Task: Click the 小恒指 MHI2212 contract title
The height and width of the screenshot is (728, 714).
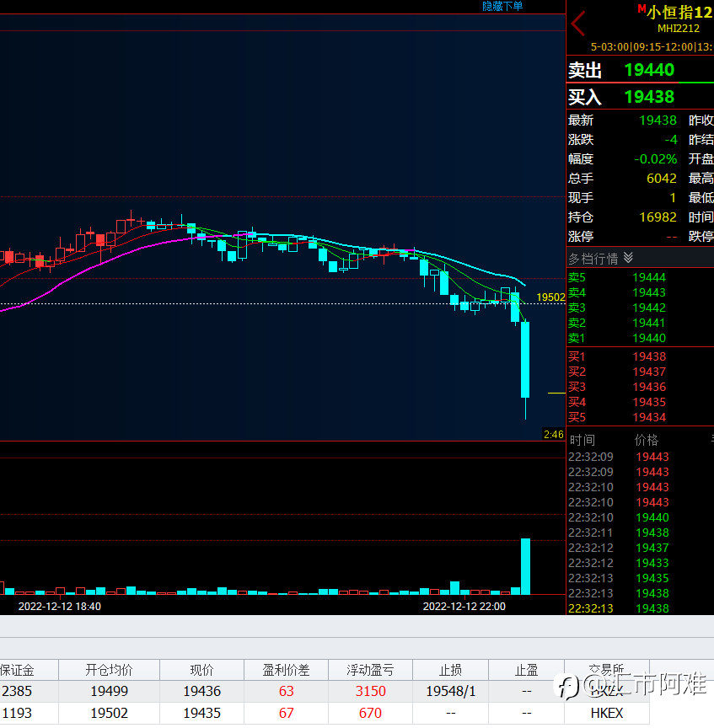Action: (x=679, y=19)
